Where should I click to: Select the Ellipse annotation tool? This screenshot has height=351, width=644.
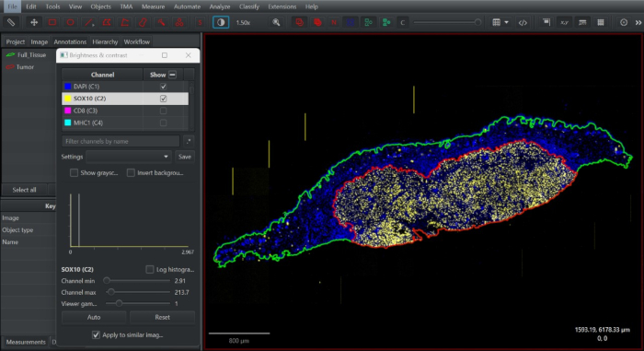(x=70, y=22)
